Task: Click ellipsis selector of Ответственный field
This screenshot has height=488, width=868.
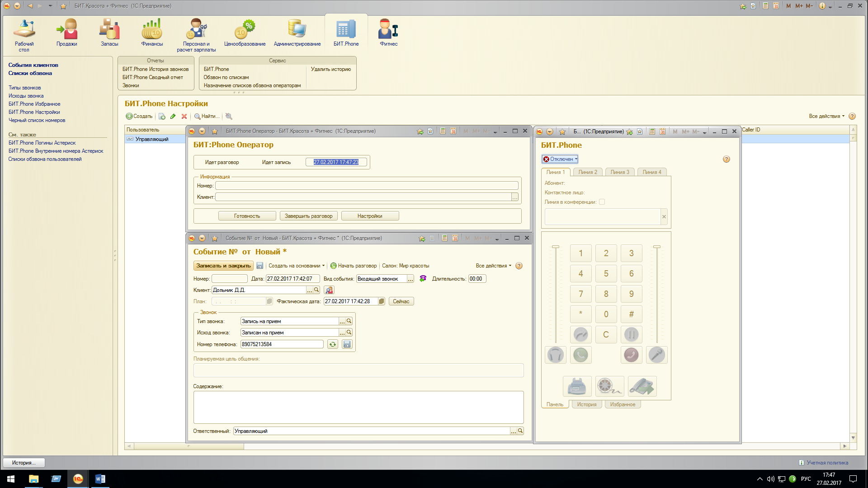Action: 513,431
